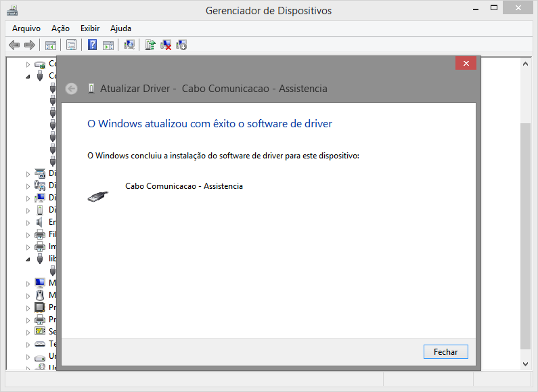The height and width of the screenshot is (392, 538).
Task: Click the properties sheet toolbar icon
Action: pos(71,45)
